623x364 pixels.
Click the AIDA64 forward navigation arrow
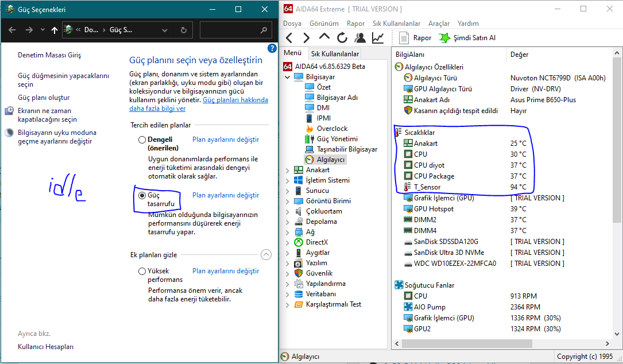307,38
